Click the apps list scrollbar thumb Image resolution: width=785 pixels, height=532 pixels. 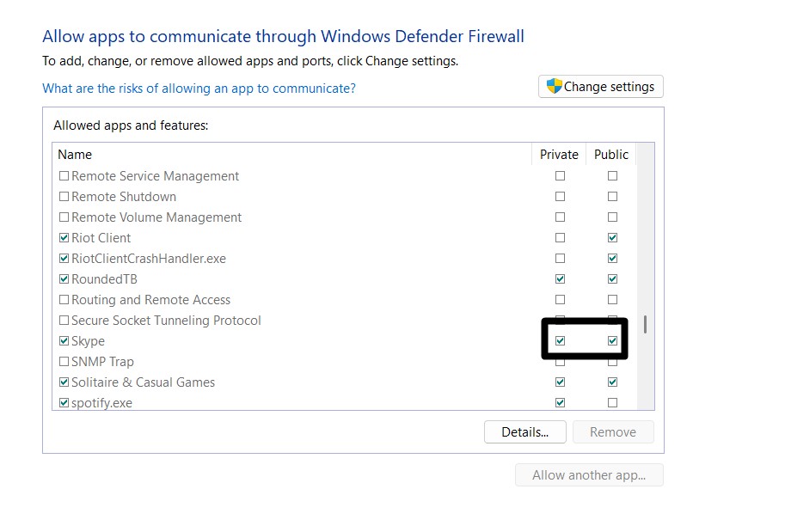point(645,325)
